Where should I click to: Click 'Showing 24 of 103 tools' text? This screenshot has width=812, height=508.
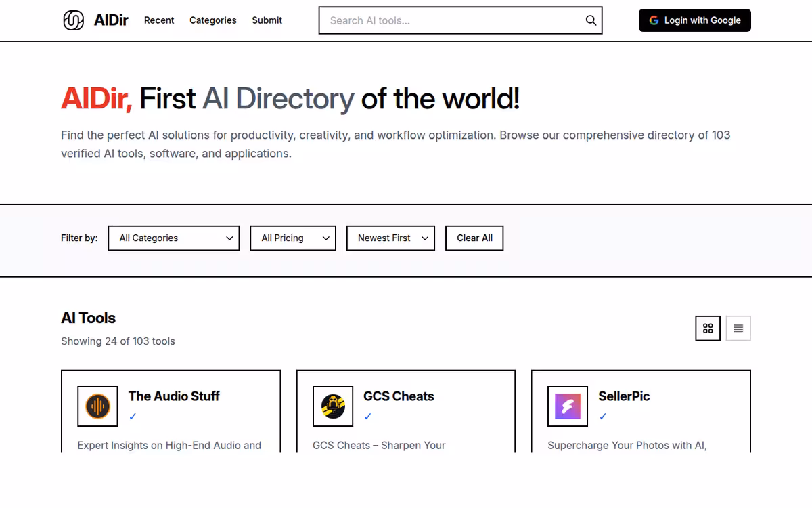click(x=118, y=341)
